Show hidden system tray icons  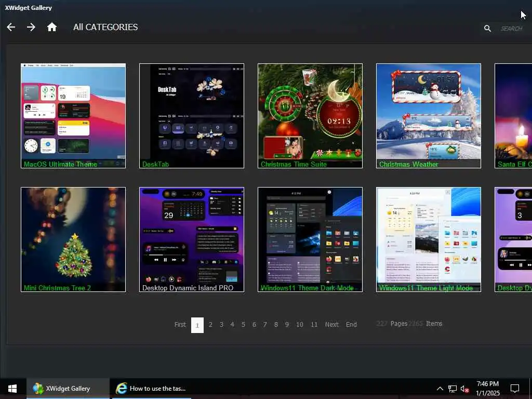pyautogui.click(x=440, y=389)
